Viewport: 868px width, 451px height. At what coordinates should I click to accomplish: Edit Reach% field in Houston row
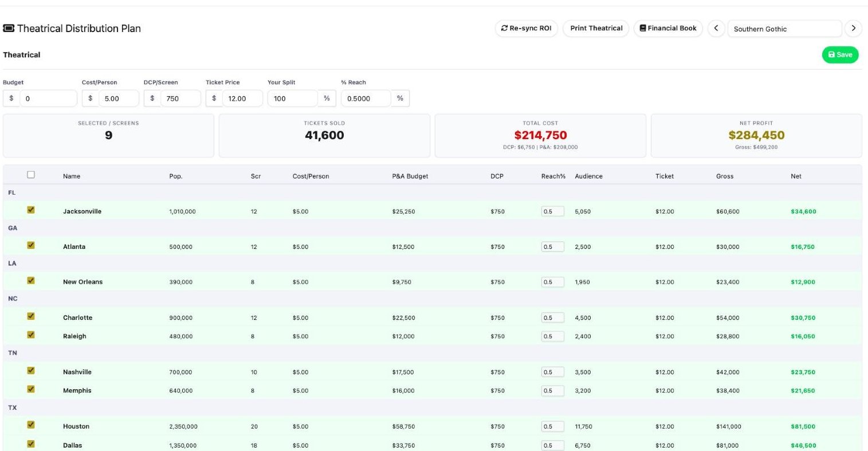pos(552,426)
